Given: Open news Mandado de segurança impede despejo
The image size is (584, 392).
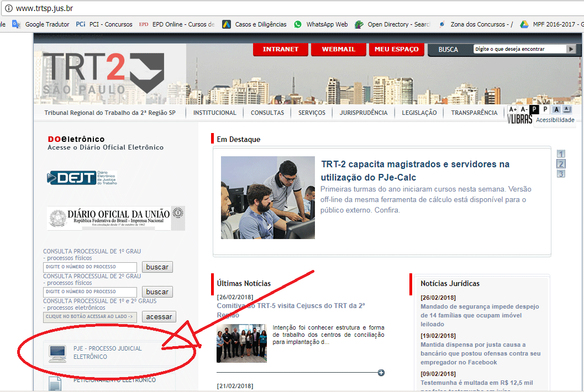Looking at the screenshot, I should 480,315.
